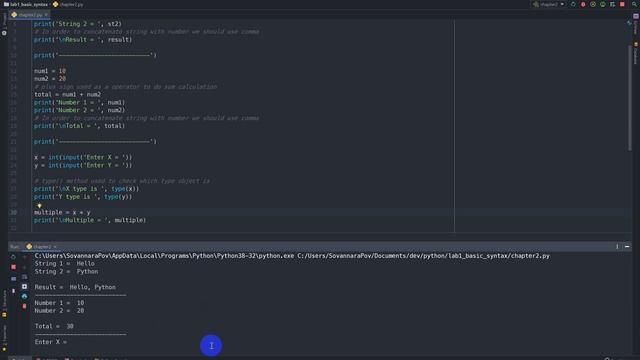Toggle the Soft-Wrap icon in Run console

24,277
